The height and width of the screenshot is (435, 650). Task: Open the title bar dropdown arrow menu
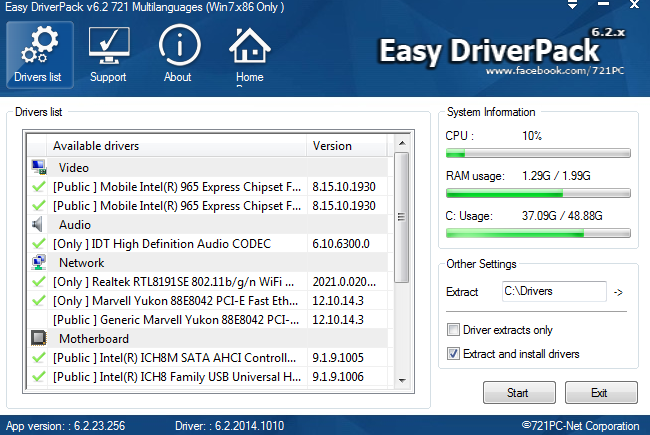tap(572, 5)
